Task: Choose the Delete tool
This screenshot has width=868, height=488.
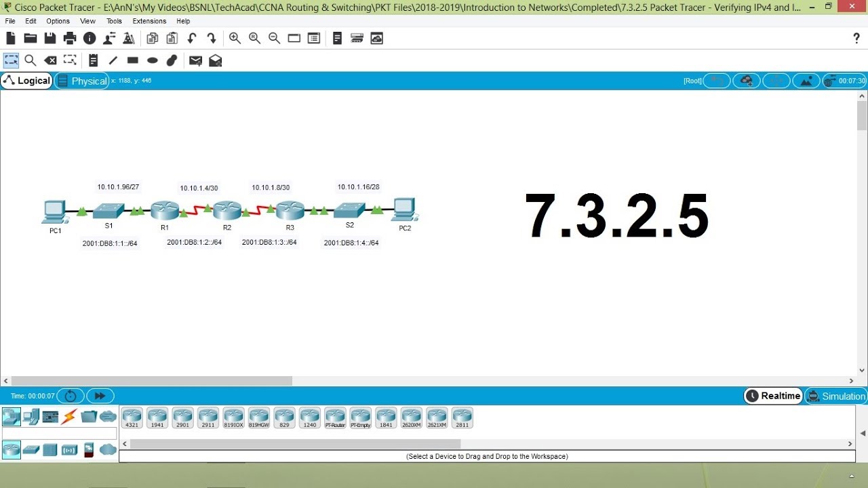Action: 50,60
